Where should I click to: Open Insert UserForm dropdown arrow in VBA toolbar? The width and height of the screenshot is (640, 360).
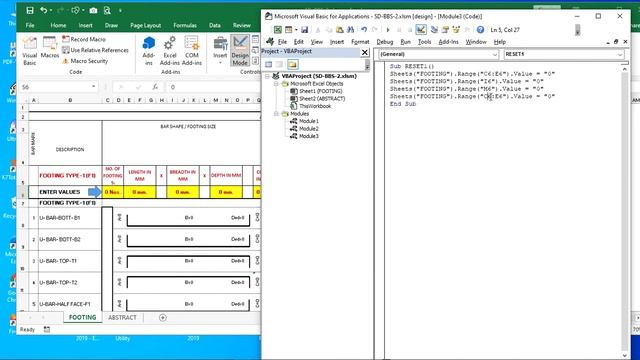click(296, 30)
